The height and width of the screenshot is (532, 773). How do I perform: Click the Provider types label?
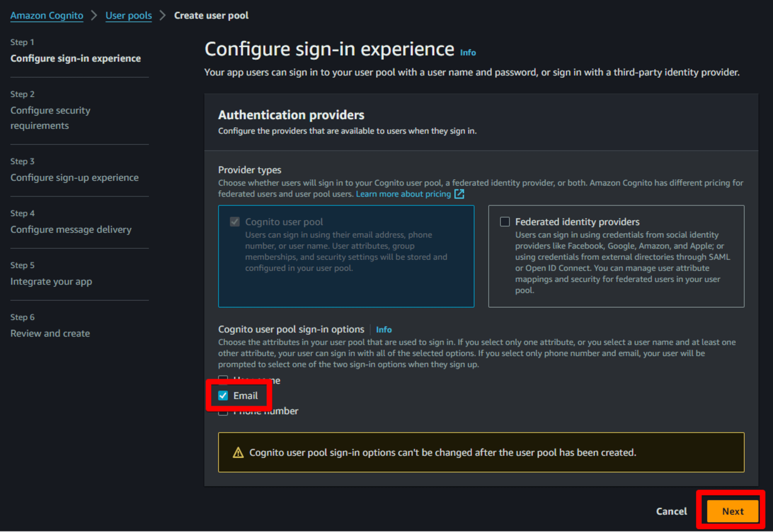coord(250,170)
